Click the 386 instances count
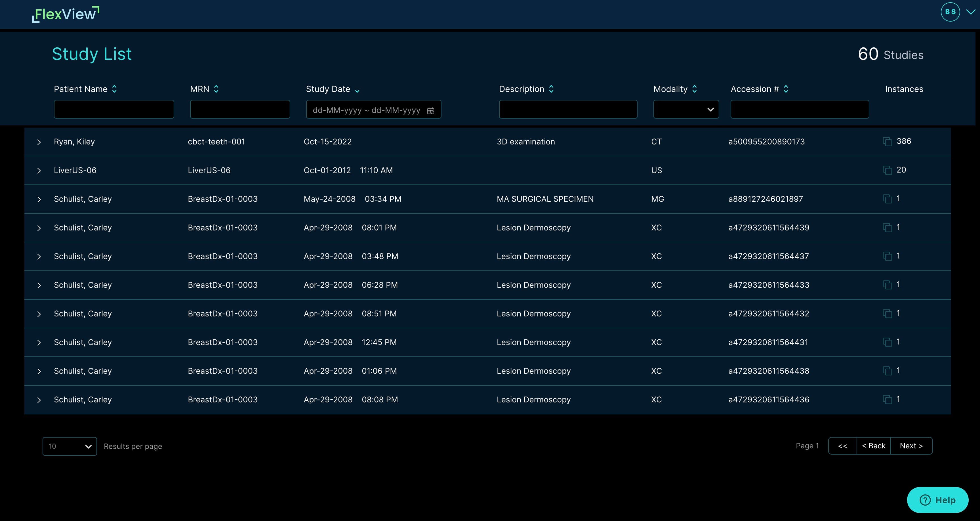 coord(903,141)
